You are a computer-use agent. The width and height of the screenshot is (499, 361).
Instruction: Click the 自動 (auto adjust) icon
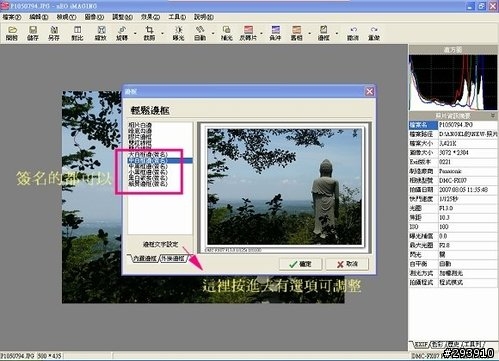pyautogui.click(x=200, y=33)
